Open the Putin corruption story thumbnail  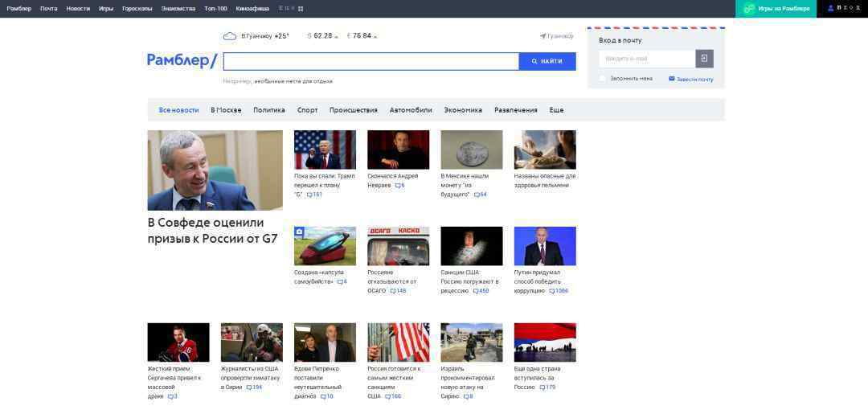(x=545, y=246)
